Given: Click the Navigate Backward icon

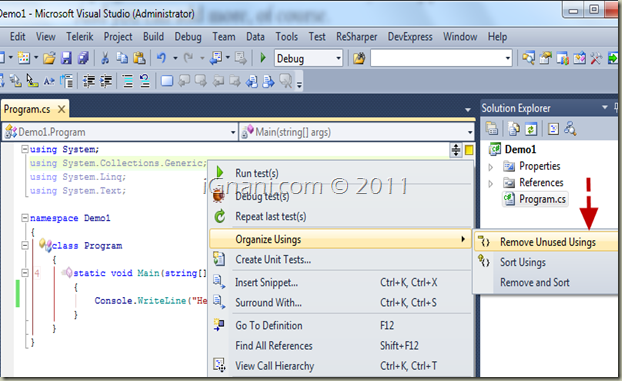Looking at the screenshot, I should tap(216, 58).
